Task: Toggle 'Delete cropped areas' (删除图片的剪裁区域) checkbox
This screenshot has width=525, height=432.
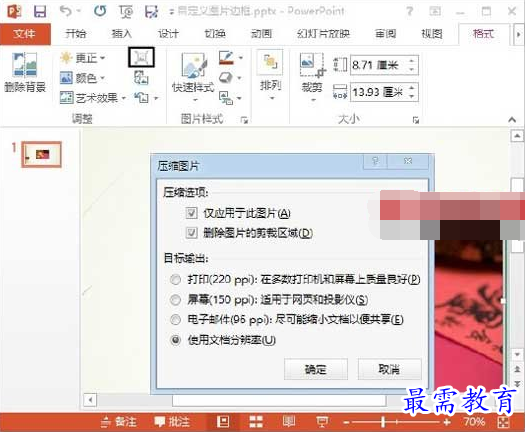Action: tap(192, 233)
